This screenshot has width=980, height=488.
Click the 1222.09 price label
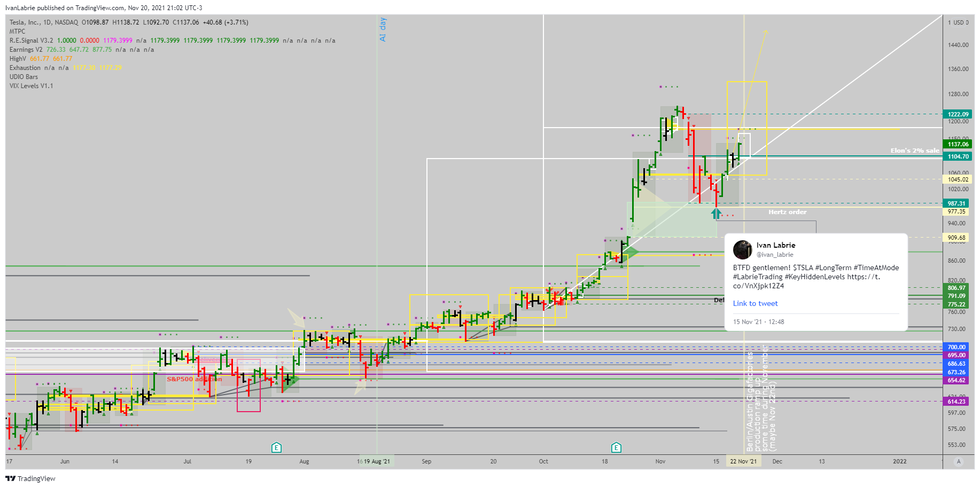(x=958, y=114)
